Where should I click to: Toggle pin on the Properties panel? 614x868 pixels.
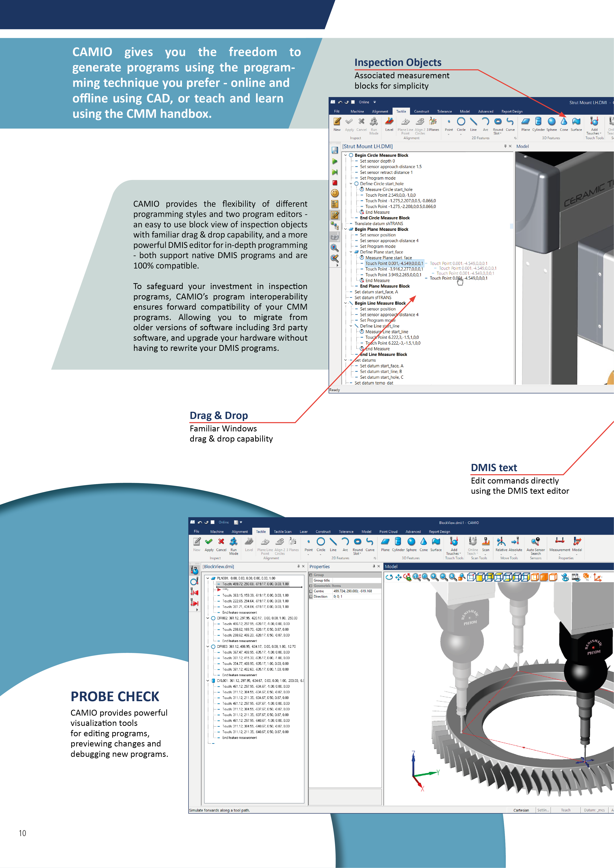(x=374, y=566)
